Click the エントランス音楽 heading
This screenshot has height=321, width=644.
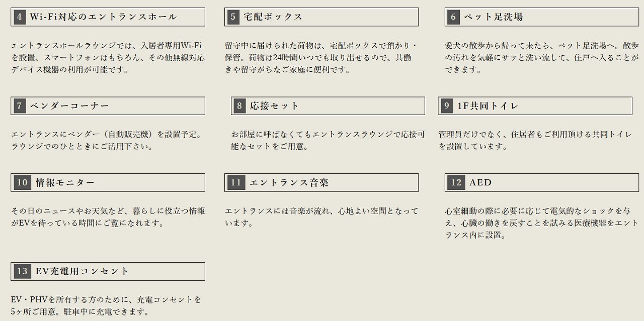click(289, 183)
